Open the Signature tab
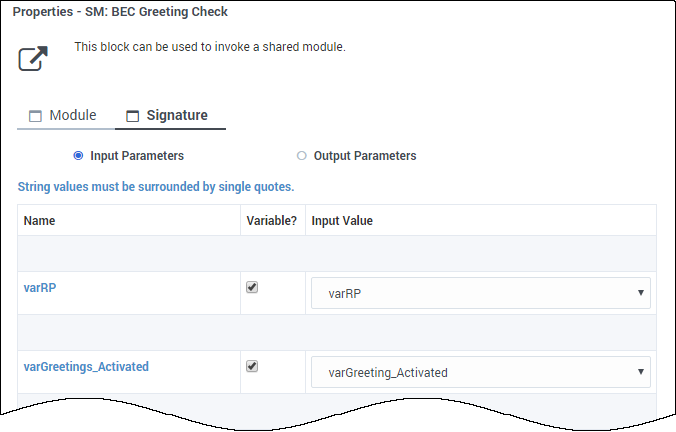 177,115
